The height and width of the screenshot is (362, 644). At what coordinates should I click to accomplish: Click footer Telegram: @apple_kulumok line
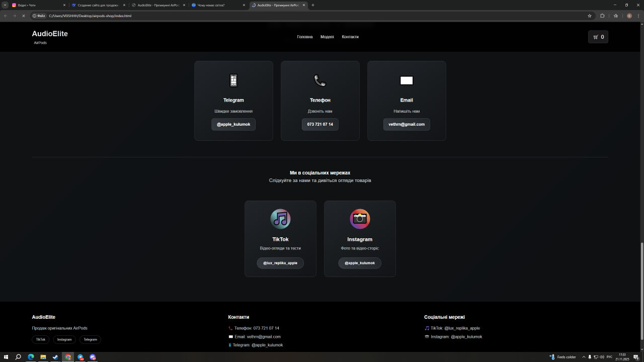point(256,345)
